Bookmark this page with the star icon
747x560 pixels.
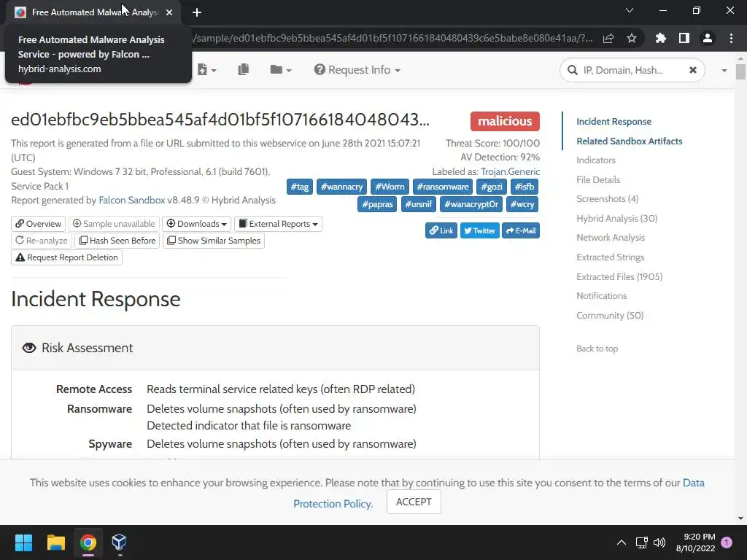[x=632, y=38]
